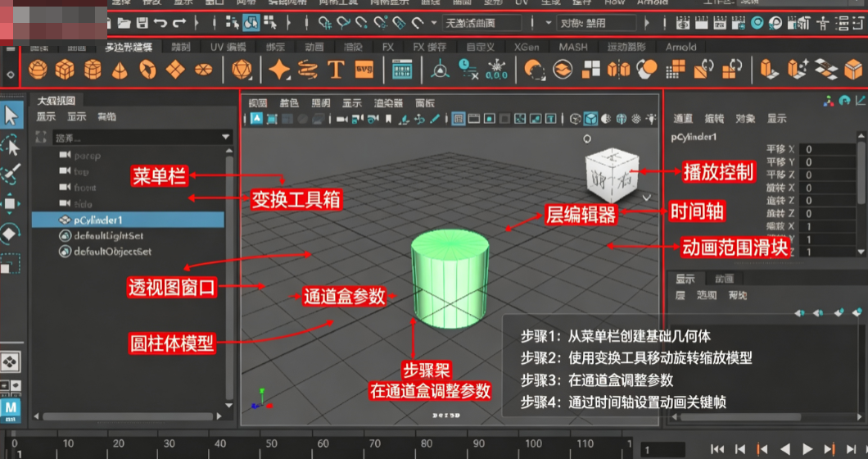Click the current frame number field
Viewport: 868px width, 459px height.
(x=662, y=450)
